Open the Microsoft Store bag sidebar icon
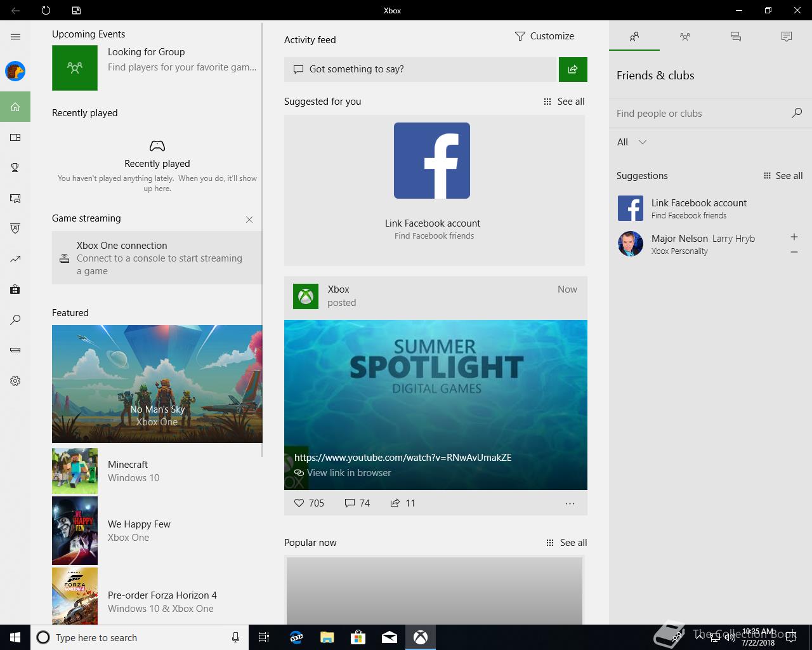This screenshot has height=650, width=812. (15, 289)
